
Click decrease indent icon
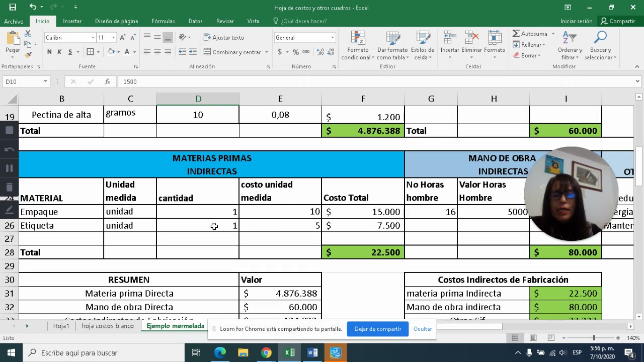tap(182, 52)
